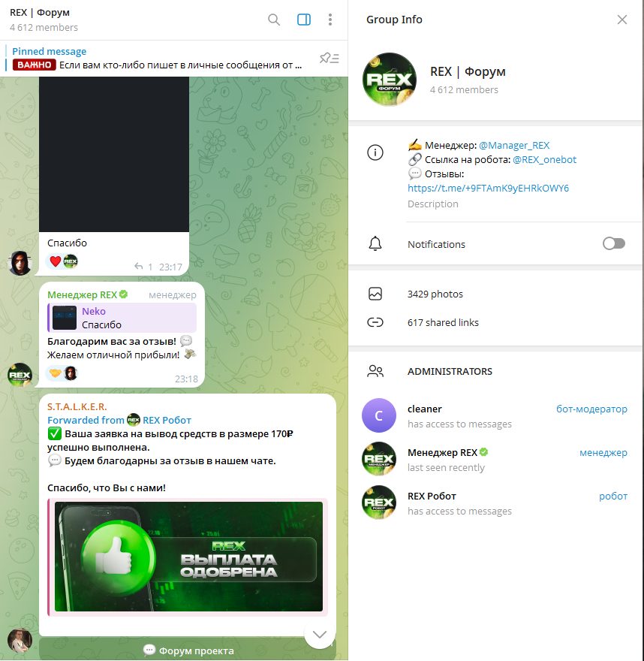Image resolution: width=644 pixels, height=661 pixels.
Task: Click the робот role label
Action: pyautogui.click(x=612, y=497)
